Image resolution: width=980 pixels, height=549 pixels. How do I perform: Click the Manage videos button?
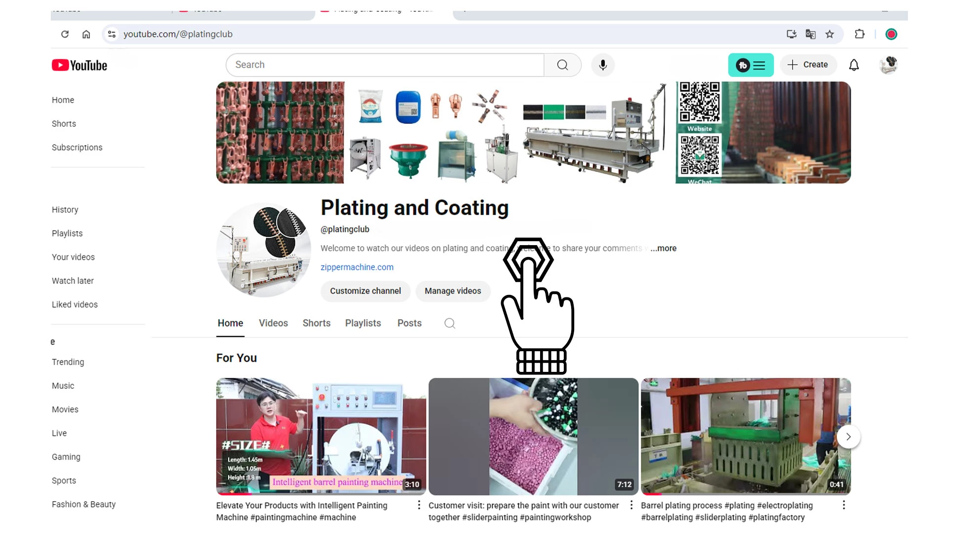coord(453,291)
